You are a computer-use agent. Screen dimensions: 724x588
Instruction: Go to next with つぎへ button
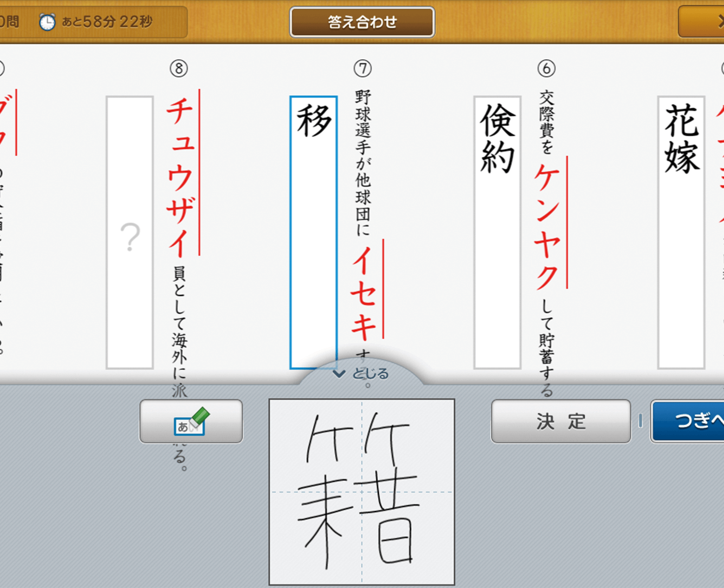point(688,422)
